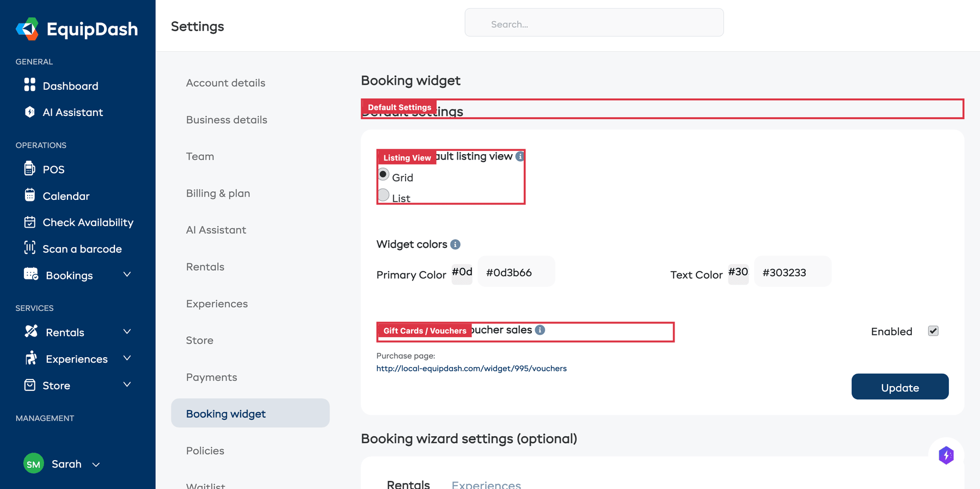Open Billing & plan settings
Image resolution: width=980 pixels, height=489 pixels.
tap(218, 193)
